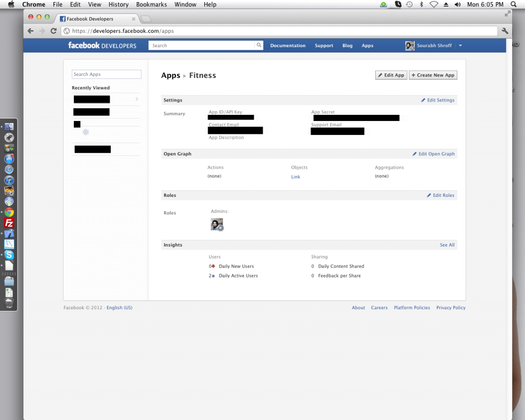The height and width of the screenshot is (420, 525).
Task: Open the Edit menu in menu bar
Action: tap(75, 4)
